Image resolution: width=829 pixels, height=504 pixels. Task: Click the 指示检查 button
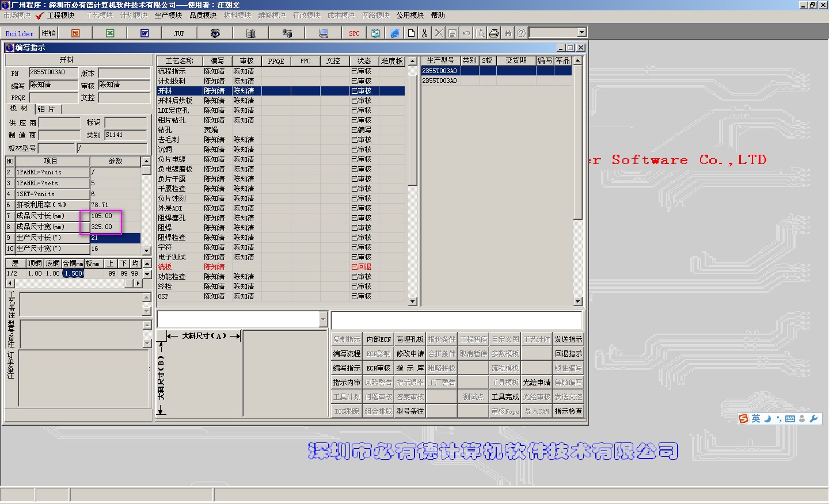(568, 411)
